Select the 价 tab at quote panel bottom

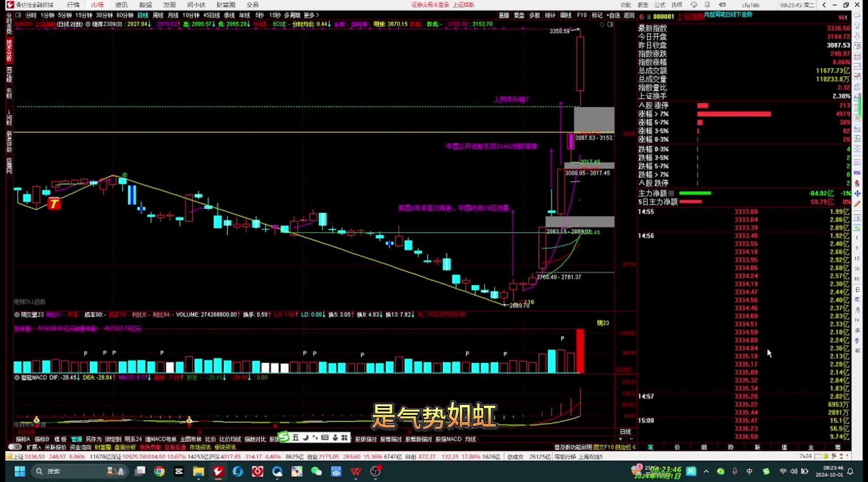click(677, 447)
